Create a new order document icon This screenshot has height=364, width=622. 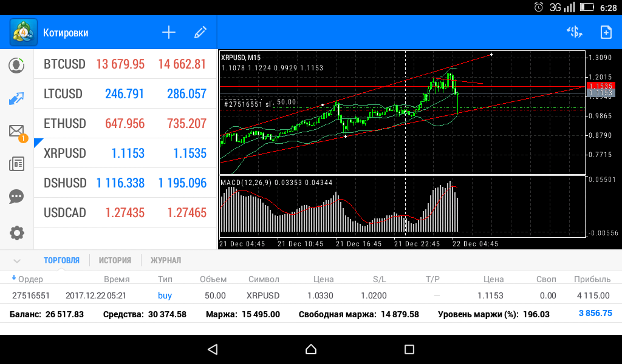pos(606,33)
